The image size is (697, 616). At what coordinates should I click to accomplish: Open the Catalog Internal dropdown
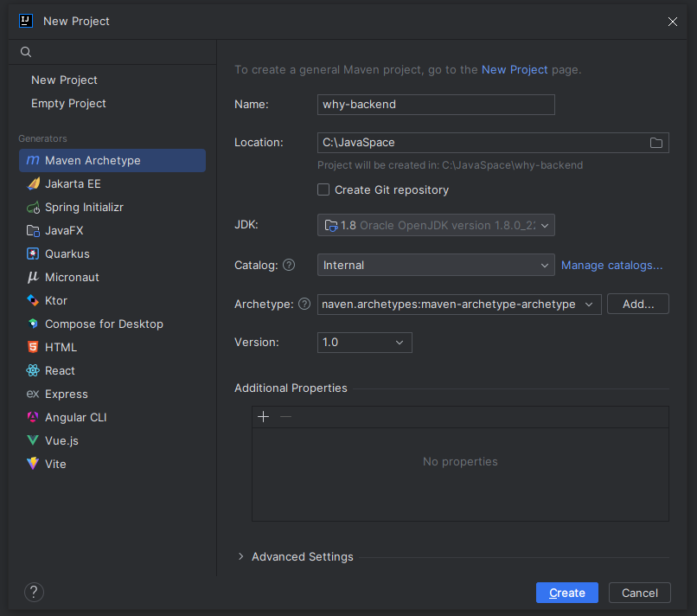click(436, 265)
